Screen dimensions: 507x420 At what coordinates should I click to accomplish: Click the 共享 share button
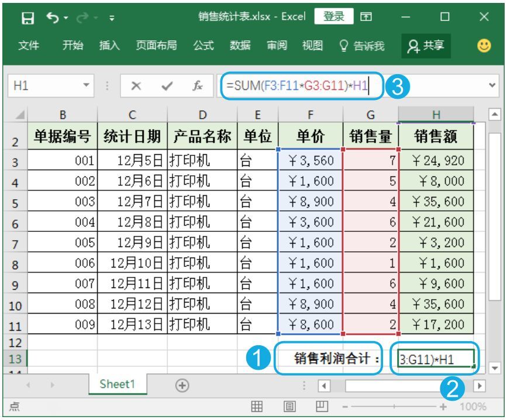click(x=426, y=46)
